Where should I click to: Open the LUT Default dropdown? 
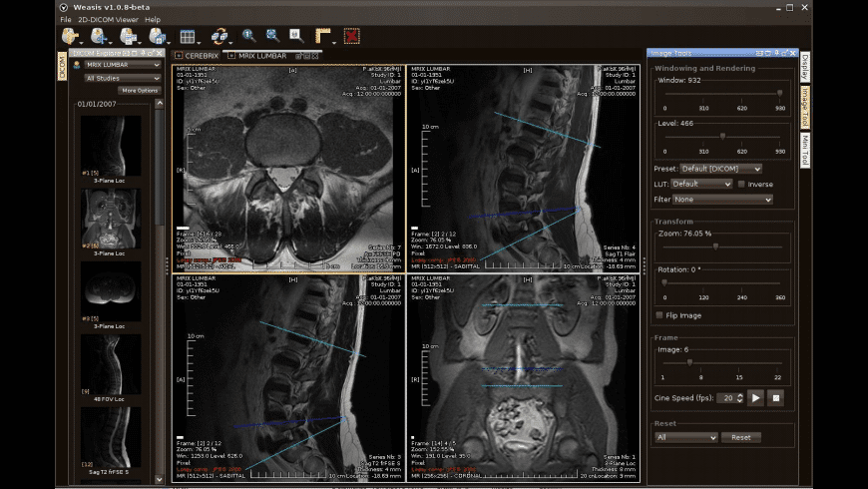[x=701, y=184]
